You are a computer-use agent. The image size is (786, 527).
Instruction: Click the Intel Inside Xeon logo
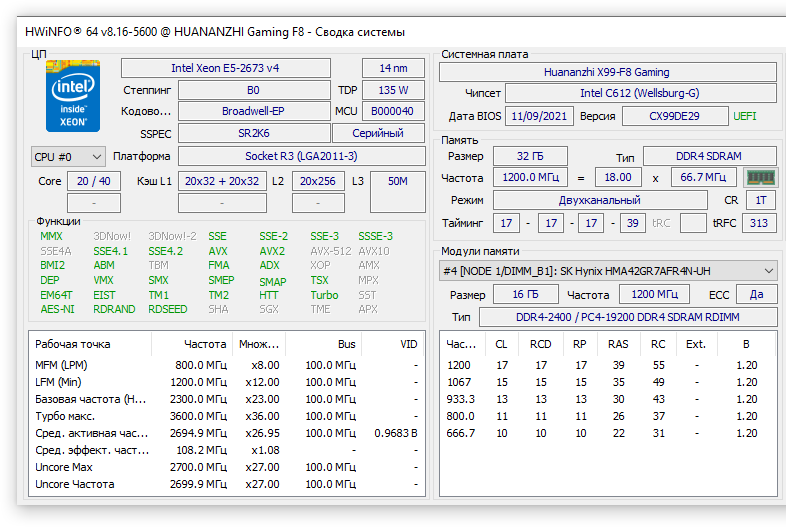click(73, 96)
